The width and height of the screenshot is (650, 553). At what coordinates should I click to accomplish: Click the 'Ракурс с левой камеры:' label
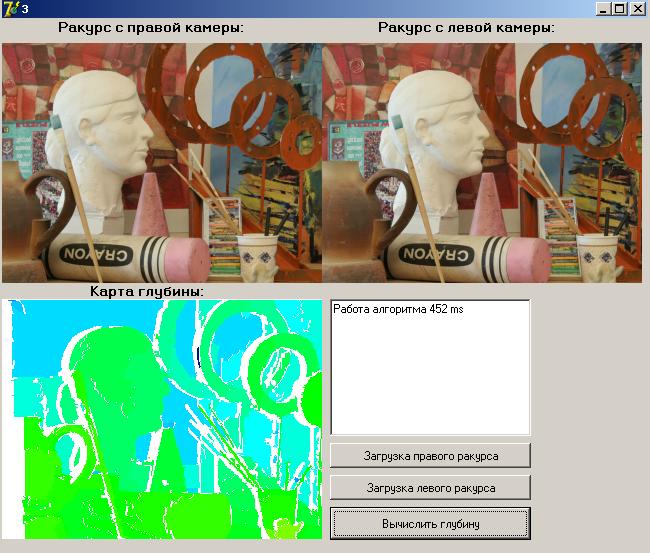pyautogui.click(x=466, y=28)
